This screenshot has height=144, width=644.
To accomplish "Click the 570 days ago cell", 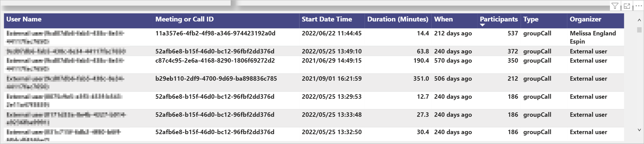I will pyautogui.click(x=453, y=61).
